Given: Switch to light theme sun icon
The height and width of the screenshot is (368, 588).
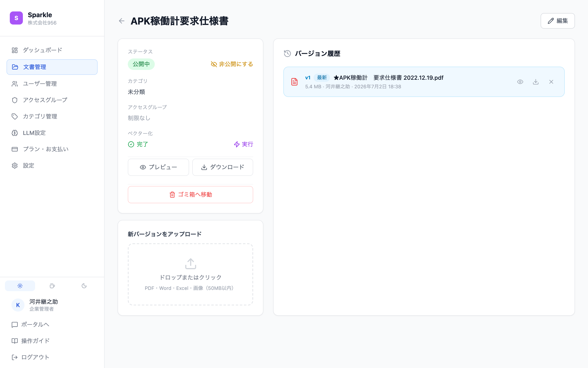Looking at the screenshot, I should [20, 286].
